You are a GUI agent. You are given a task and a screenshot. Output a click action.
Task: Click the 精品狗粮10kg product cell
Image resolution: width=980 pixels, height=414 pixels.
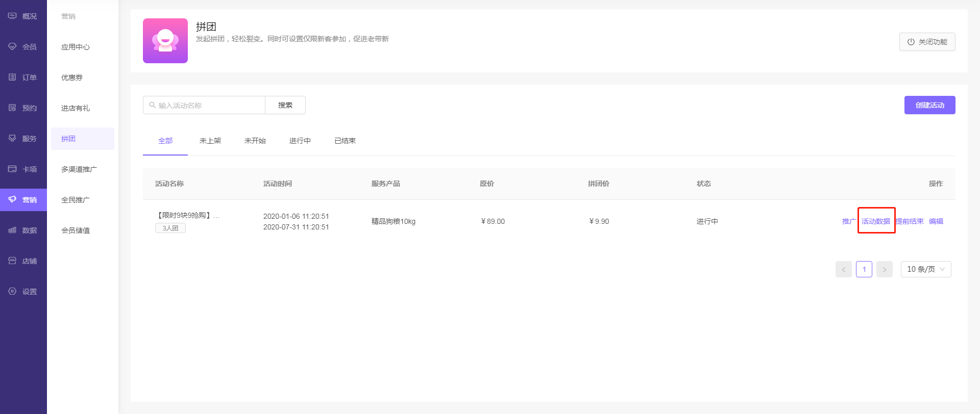[x=394, y=221]
